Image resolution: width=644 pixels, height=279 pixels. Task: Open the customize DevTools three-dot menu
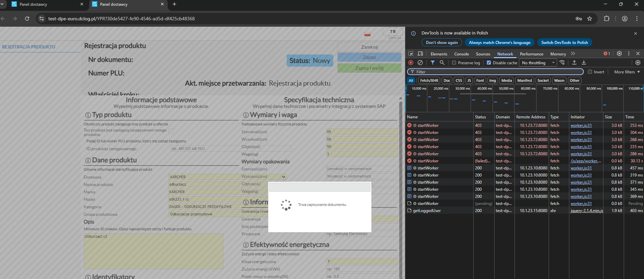(629, 53)
